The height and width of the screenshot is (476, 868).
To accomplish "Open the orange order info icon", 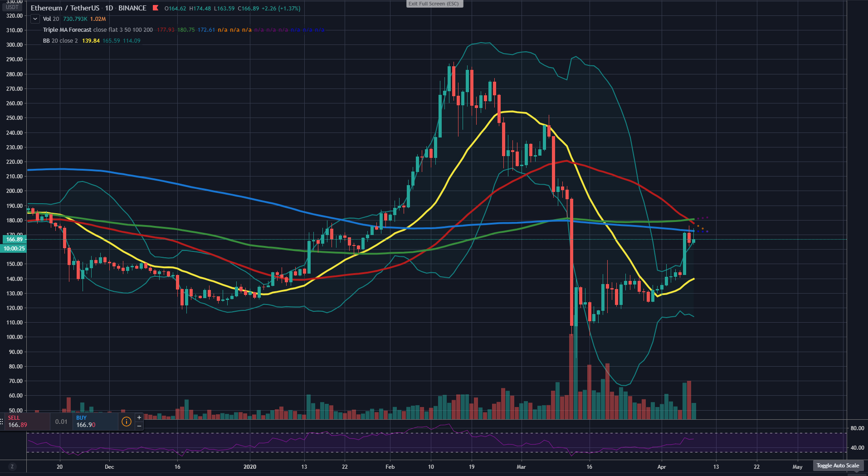I will (x=127, y=422).
